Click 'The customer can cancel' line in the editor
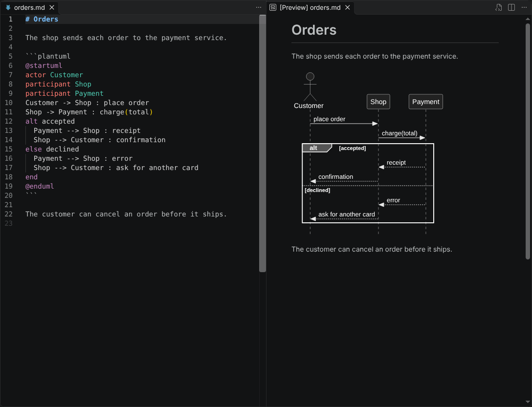This screenshot has height=407, width=532. click(126, 214)
